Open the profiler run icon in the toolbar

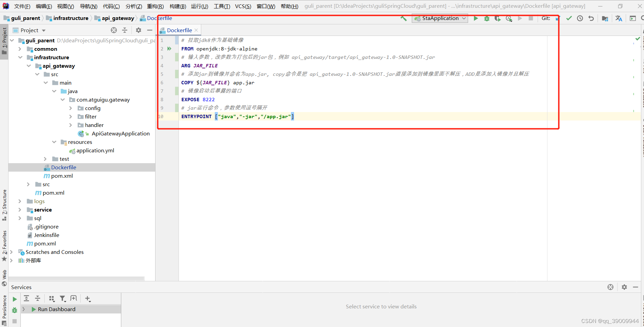click(509, 19)
